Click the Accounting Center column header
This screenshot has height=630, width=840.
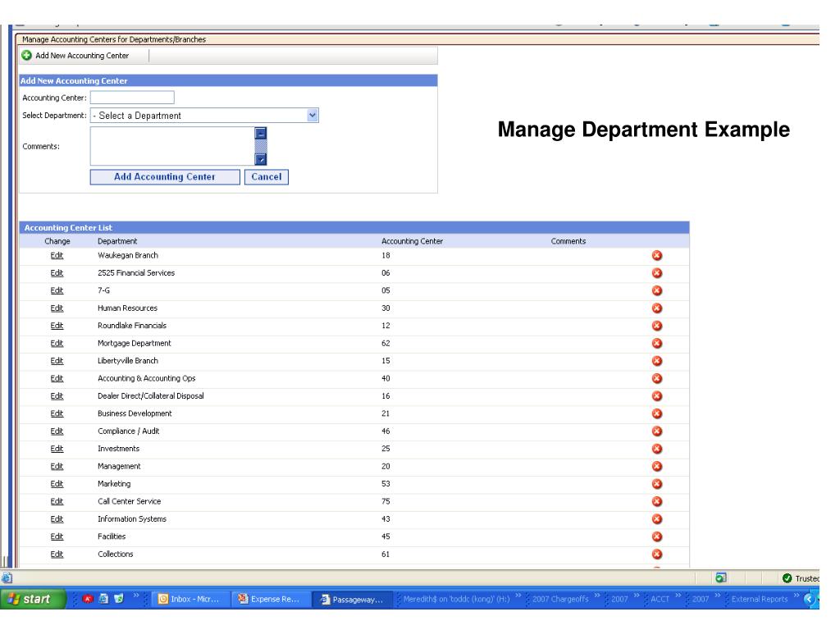coord(412,242)
